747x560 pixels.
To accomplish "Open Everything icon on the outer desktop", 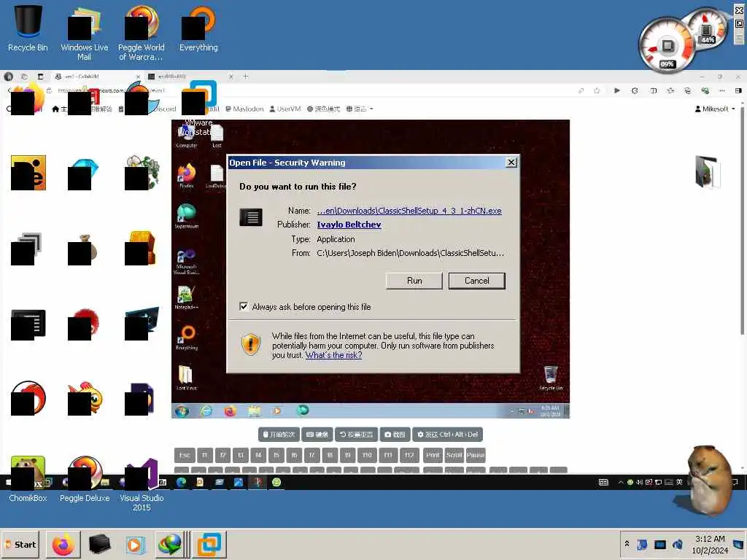I will pyautogui.click(x=198, y=28).
